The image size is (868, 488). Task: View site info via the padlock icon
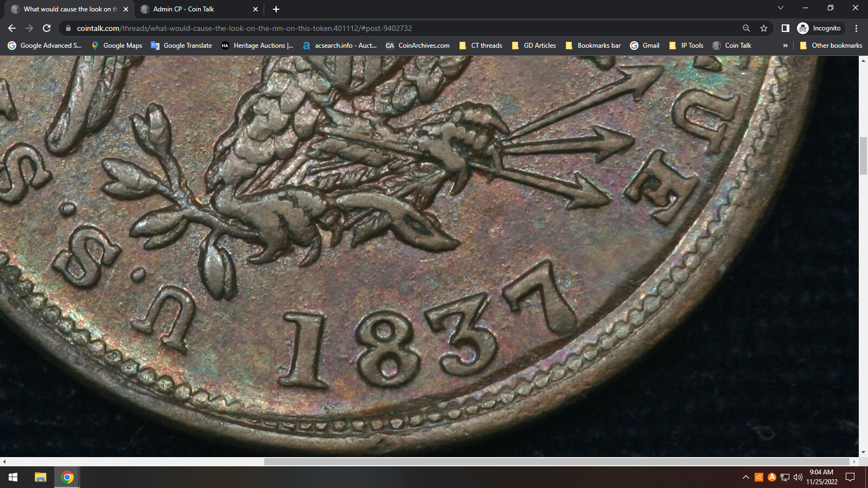click(68, 28)
